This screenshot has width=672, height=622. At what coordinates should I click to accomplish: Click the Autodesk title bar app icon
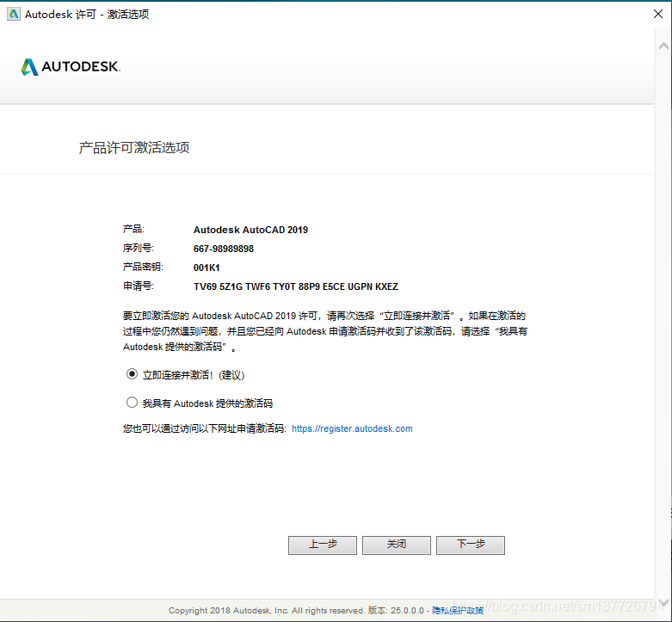pyautogui.click(x=14, y=14)
